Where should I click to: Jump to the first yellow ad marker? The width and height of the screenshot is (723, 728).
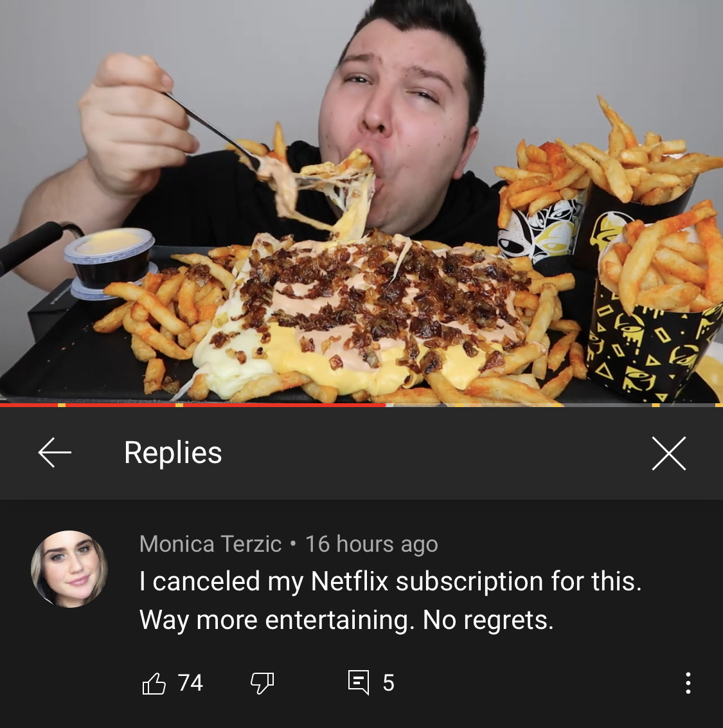click(61, 405)
